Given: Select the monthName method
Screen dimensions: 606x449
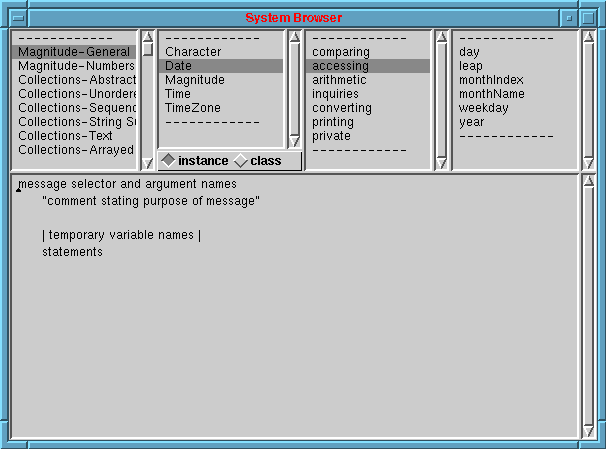Looking at the screenshot, I should (x=514, y=94).
